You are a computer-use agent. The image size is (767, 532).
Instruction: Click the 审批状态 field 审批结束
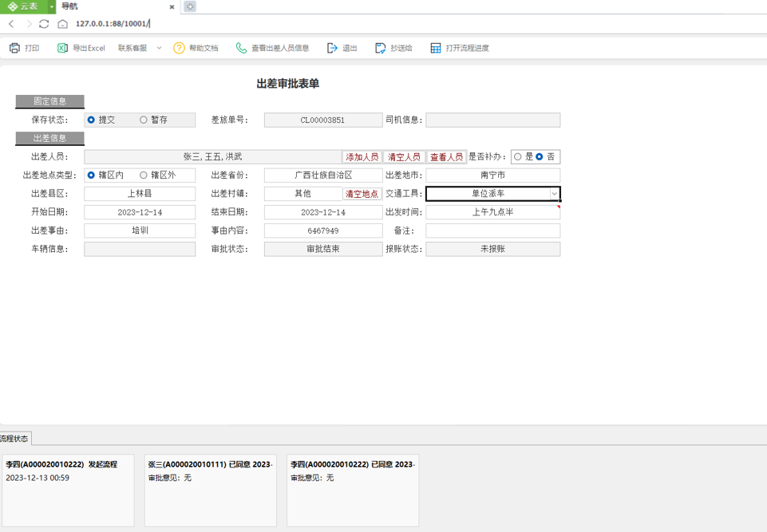click(323, 249)
